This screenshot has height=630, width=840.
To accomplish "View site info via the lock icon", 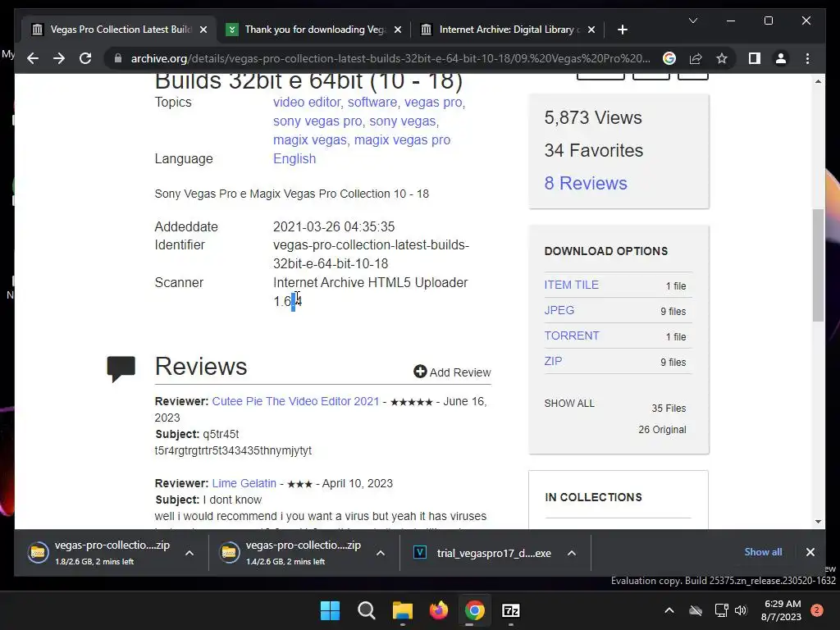I will [118, 58].
